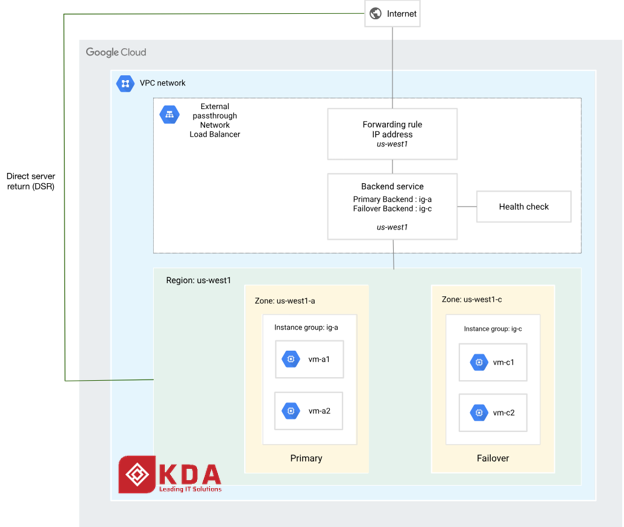Click the vm-c2 compute engine icon
624x527 pixels.
point(479,413)
